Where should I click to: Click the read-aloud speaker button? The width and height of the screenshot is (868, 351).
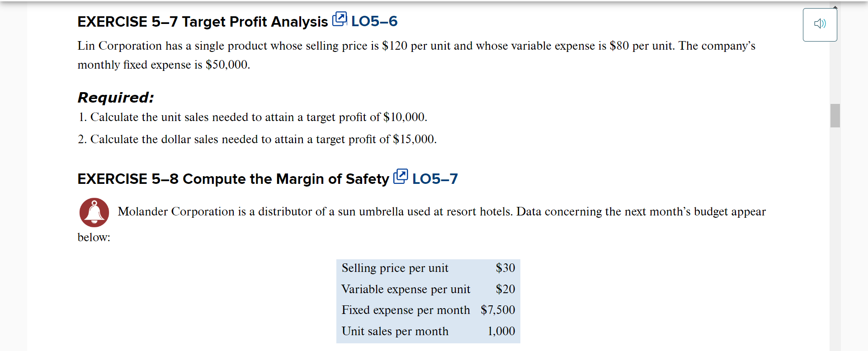tap(820, 24)
